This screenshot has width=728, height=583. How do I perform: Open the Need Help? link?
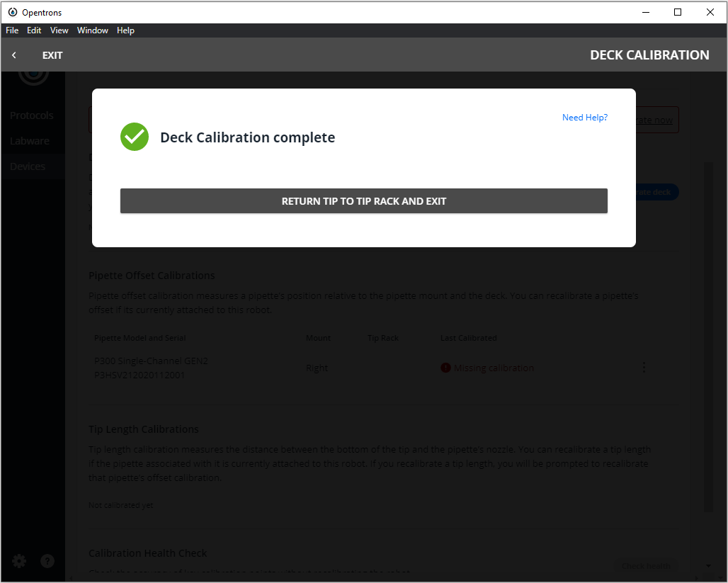(x=584, y=118)
